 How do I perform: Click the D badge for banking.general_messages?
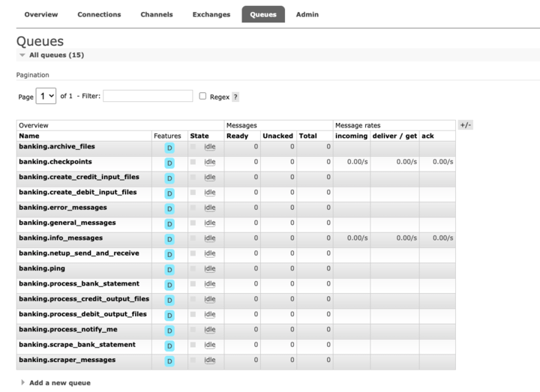pyautogui.click(x=169, y=224)
